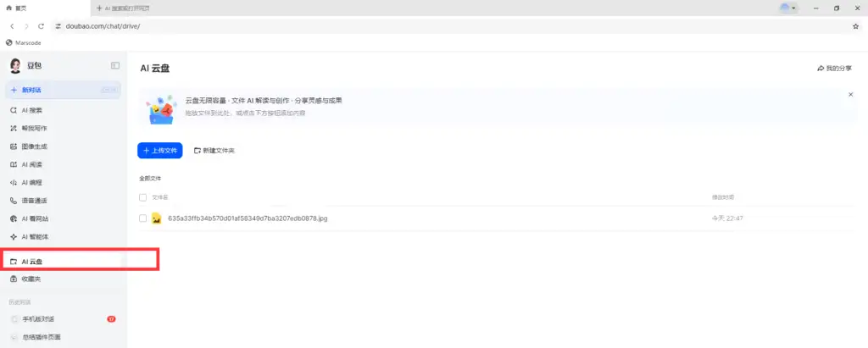The width and height of the screenshot is (868, 348).
Task: Click the 豆包 avatar logo
Action: coord(15,66)
